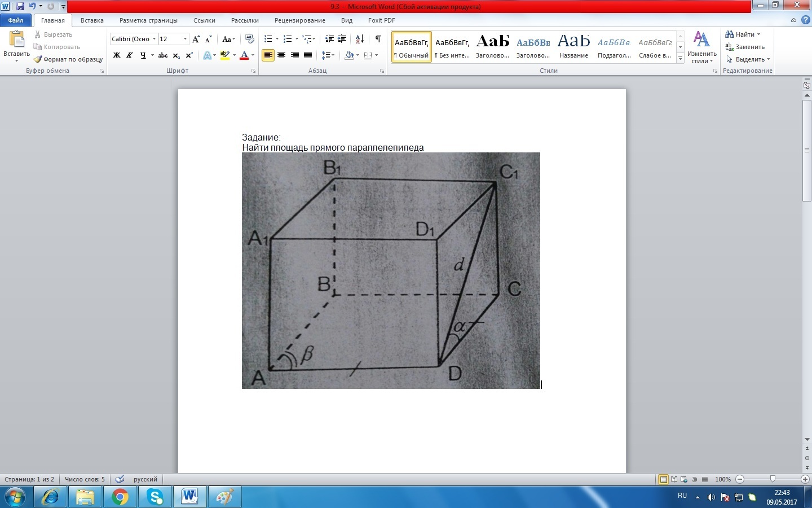Open Google Chrome from the taskbar
The width and height of the screenshot is (812, 508).
coord(120,497)
